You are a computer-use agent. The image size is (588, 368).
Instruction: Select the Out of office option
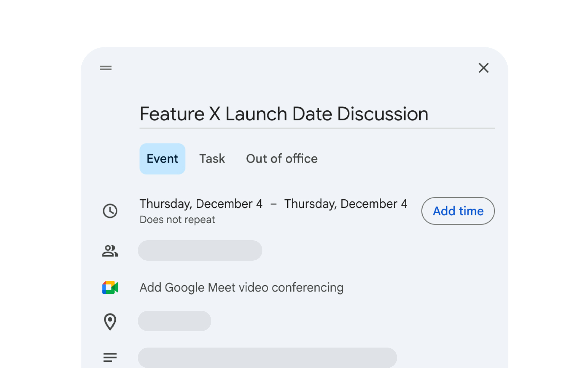[x=281, y=158]
